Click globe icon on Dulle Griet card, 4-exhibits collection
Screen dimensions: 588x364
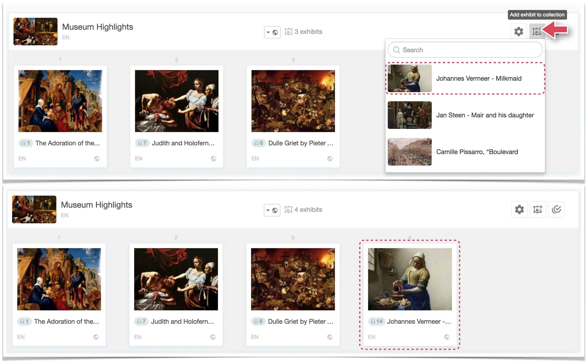330,337
